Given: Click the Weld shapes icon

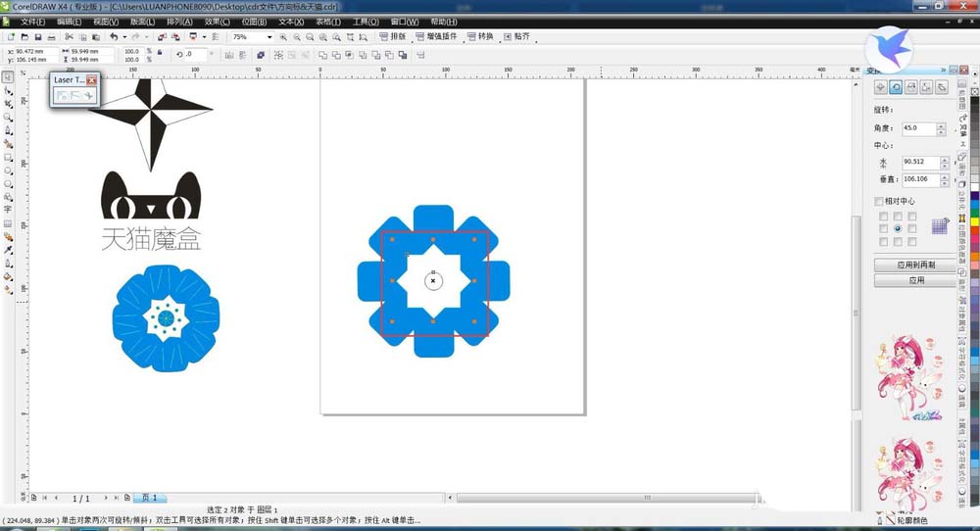Looking at the screenshot, I should (323, 56).
